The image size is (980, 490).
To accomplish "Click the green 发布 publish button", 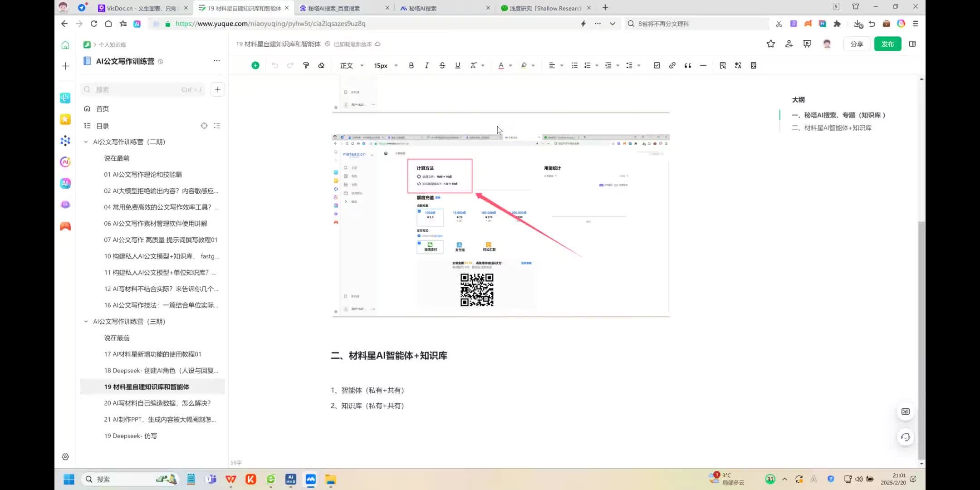I will (887, 44).
